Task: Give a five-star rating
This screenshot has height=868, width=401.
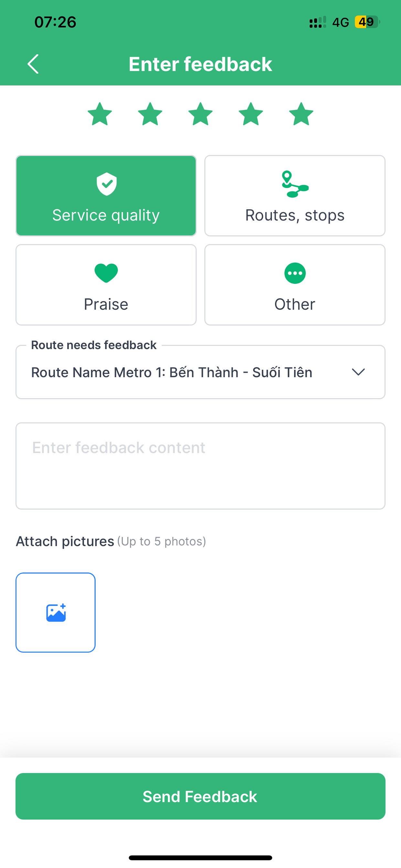Action: pos(301,114)
